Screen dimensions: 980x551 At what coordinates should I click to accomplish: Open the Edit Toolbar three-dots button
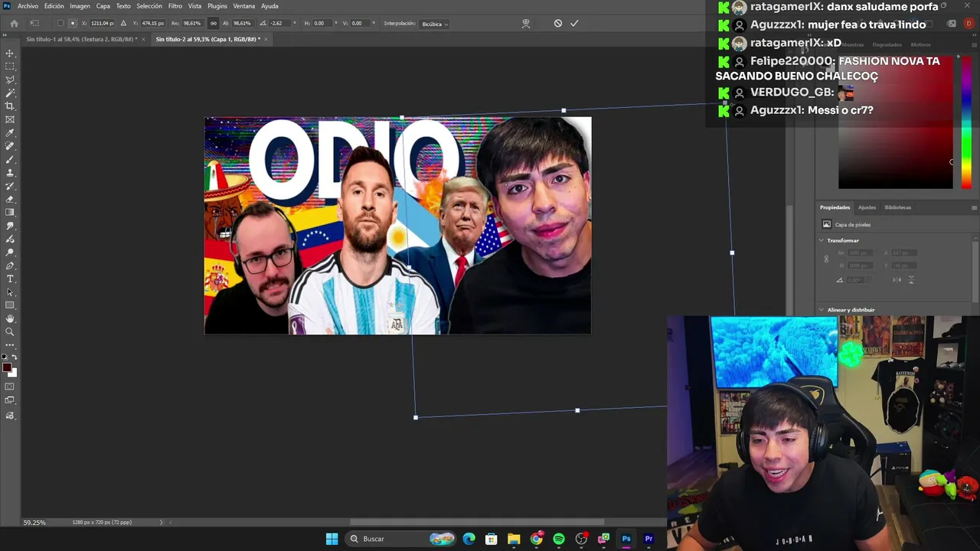click(x=10, y=345)
